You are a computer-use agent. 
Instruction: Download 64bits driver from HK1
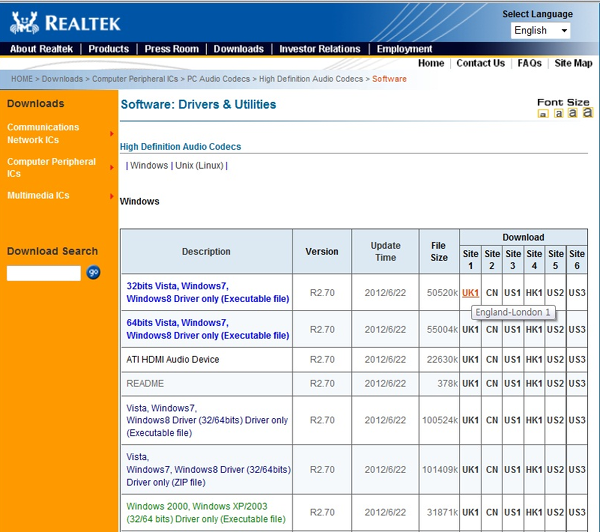coord(534,330)
